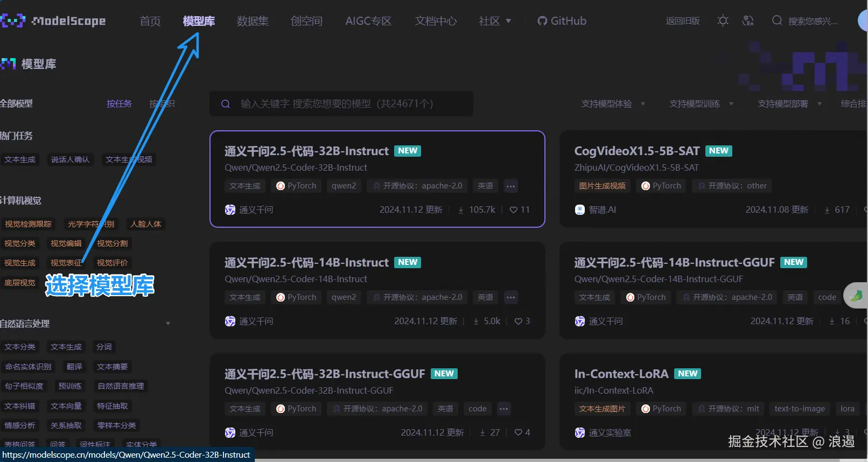Click download icon showing 617
The image size is (868, 462).
click(x=827, y=210)
